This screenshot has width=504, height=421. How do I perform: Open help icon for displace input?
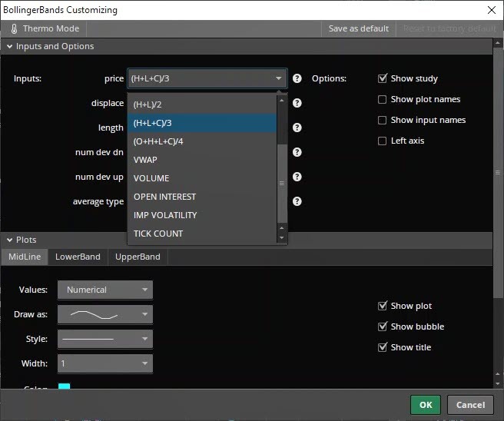click(x=297, y=103)
